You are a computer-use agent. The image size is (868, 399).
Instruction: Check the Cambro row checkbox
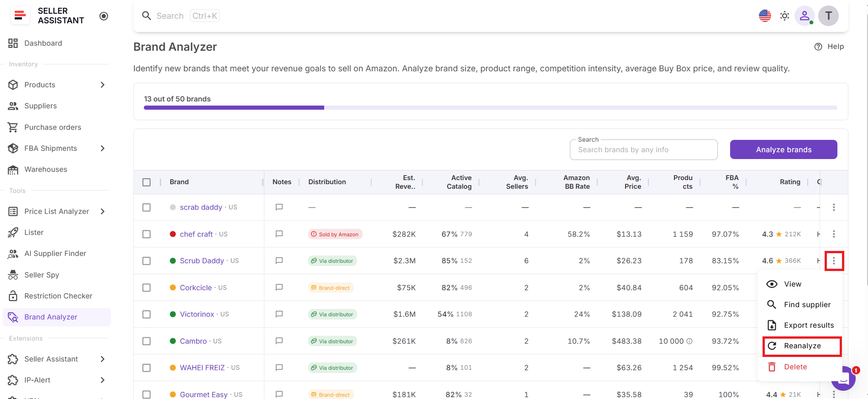pyautogui.click(x=147, y=341)
